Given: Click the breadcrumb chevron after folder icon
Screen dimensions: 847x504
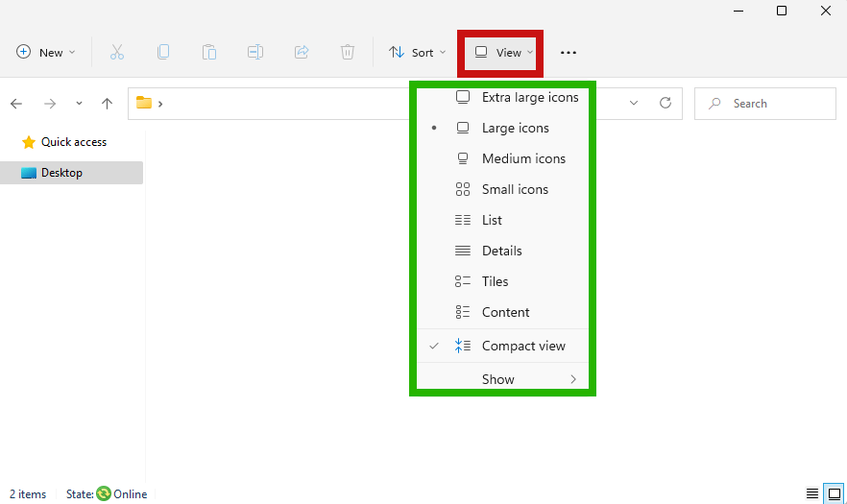Looking at the screenshot, I should (x=160, y=103).
